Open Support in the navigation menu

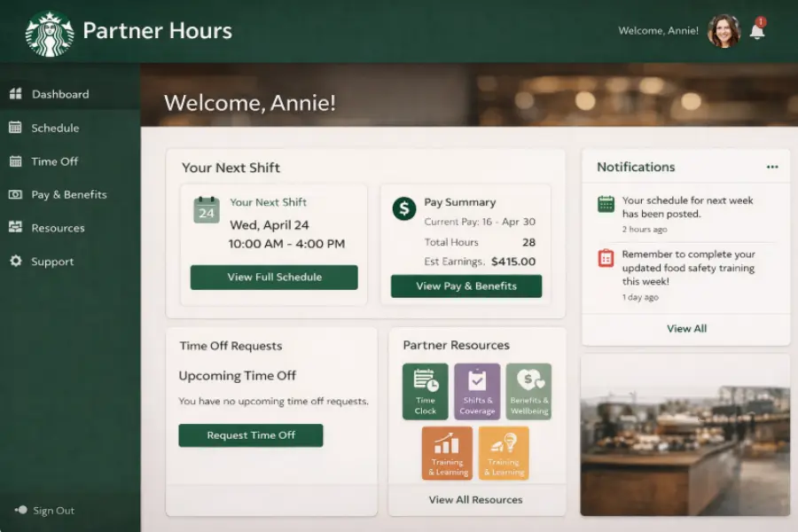point(55,261)
